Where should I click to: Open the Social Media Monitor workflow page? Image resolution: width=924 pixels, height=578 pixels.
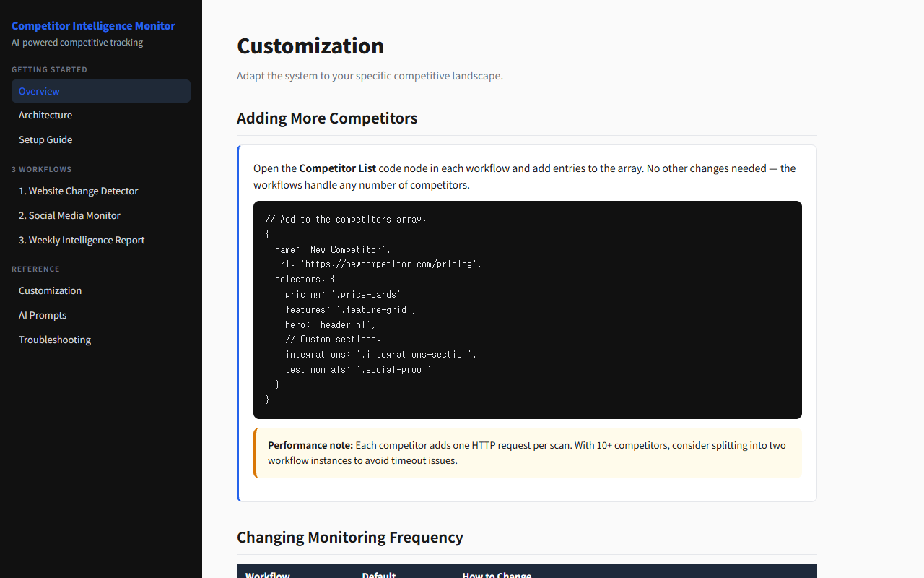[69, 215]
